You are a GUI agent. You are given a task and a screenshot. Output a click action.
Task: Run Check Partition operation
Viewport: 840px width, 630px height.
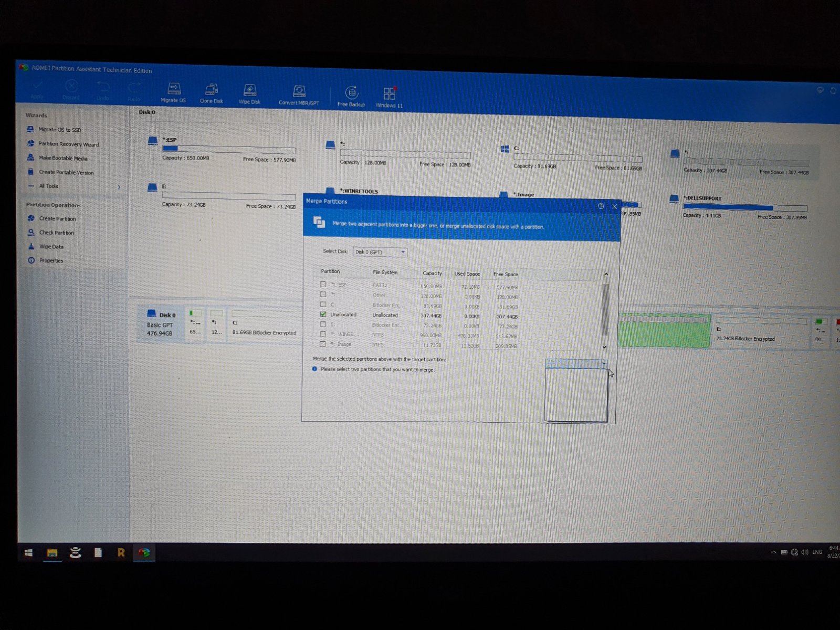(x=51, y=233)
